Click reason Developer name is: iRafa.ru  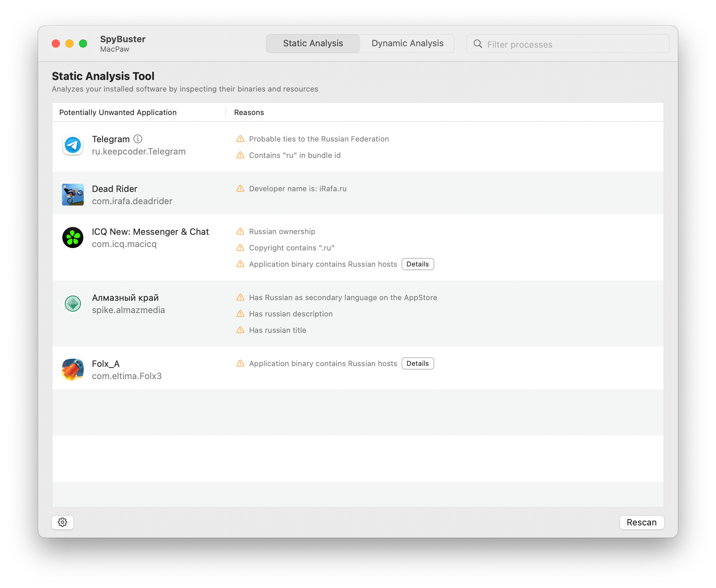(x=298, y=189)
